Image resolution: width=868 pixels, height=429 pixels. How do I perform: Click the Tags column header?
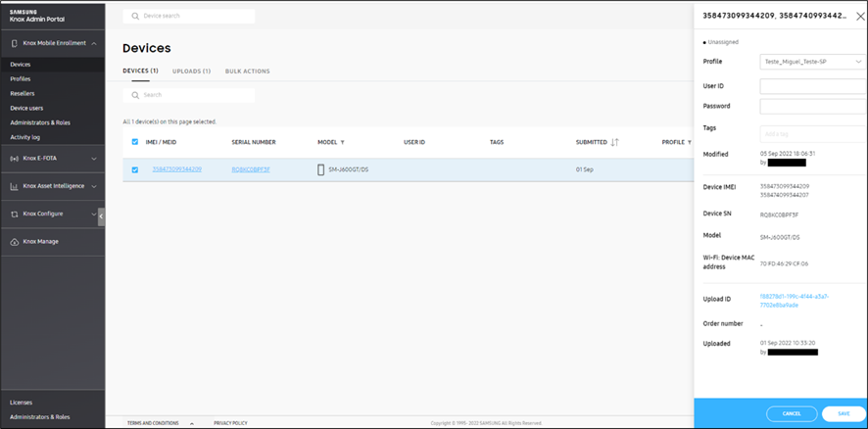tap(497, 142)
